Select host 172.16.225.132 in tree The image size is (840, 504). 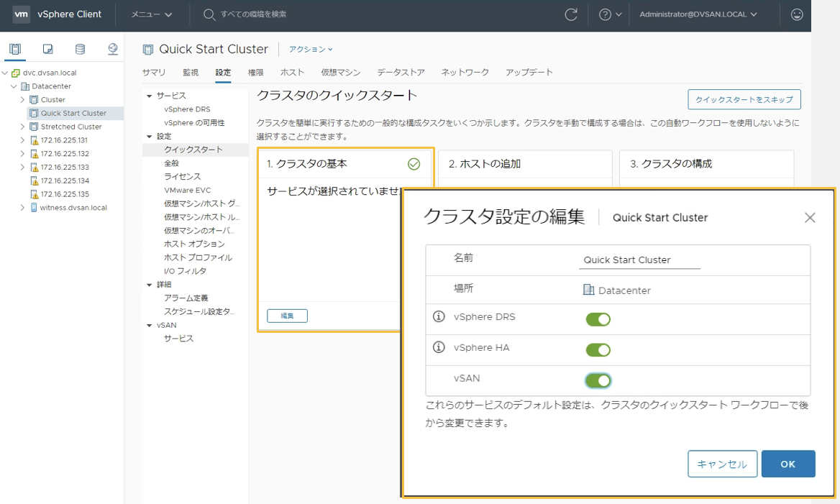(x=65, y=154)
